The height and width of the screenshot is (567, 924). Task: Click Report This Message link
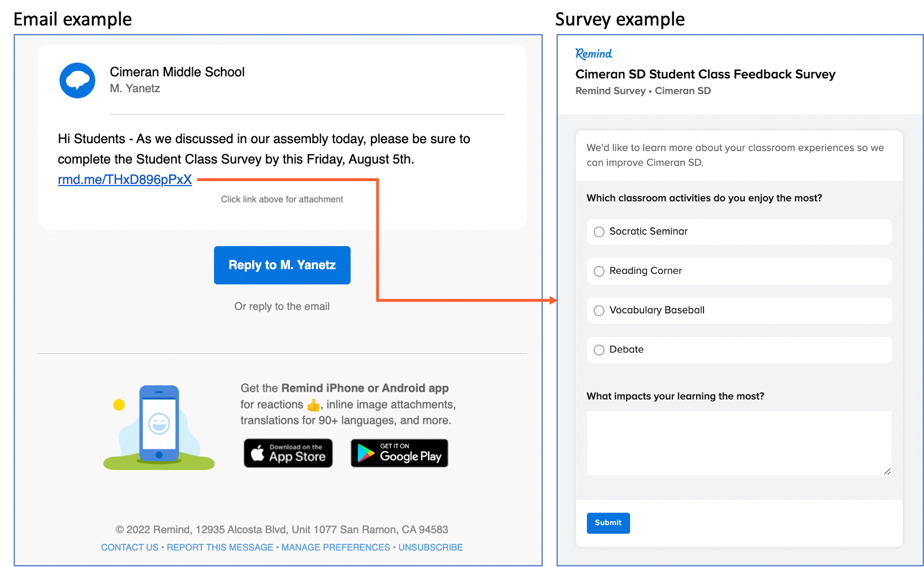[220, 547]
